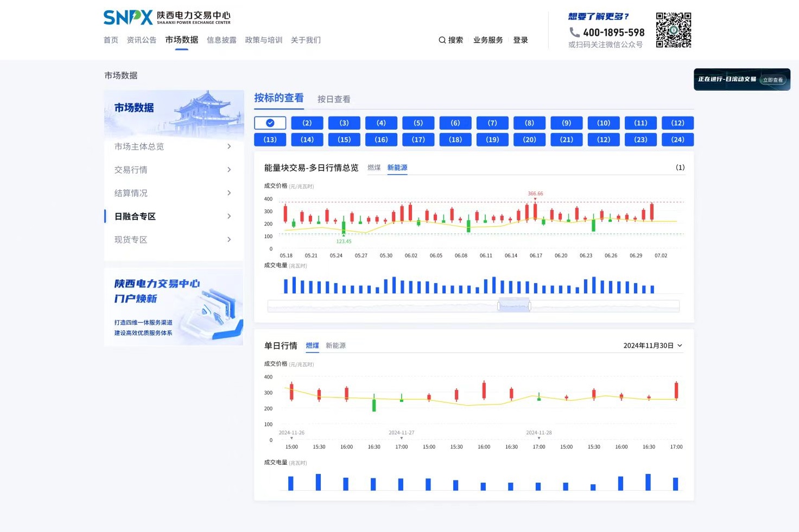Click the search magnifier icon

tap(442, 40)
